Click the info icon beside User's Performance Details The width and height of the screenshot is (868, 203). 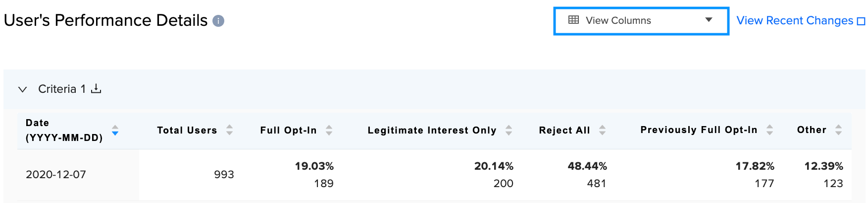(x=218, y=21)
